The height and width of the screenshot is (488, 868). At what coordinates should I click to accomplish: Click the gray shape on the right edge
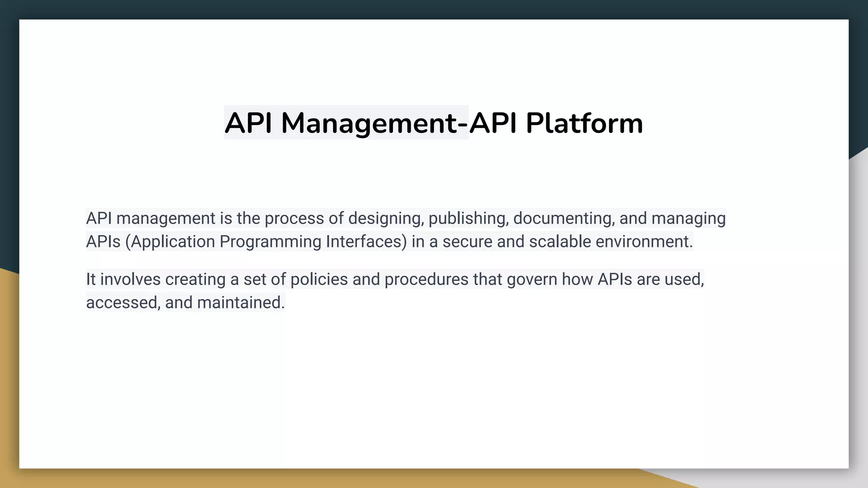[859, 297]
